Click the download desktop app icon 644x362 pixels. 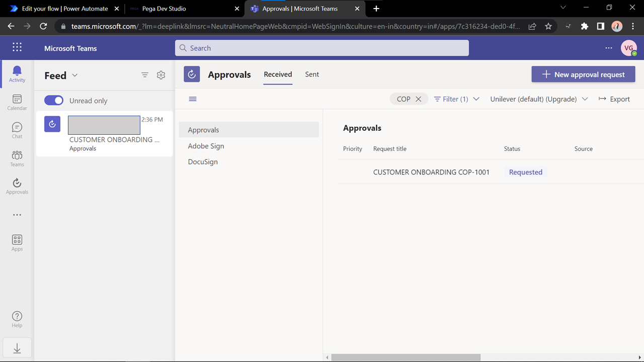17,348
